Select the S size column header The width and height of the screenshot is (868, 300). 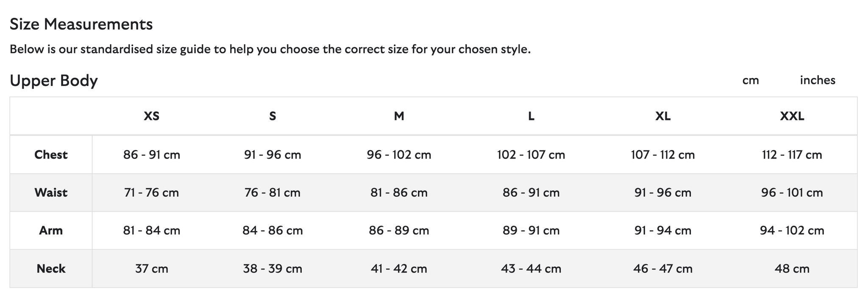point(273,116)
